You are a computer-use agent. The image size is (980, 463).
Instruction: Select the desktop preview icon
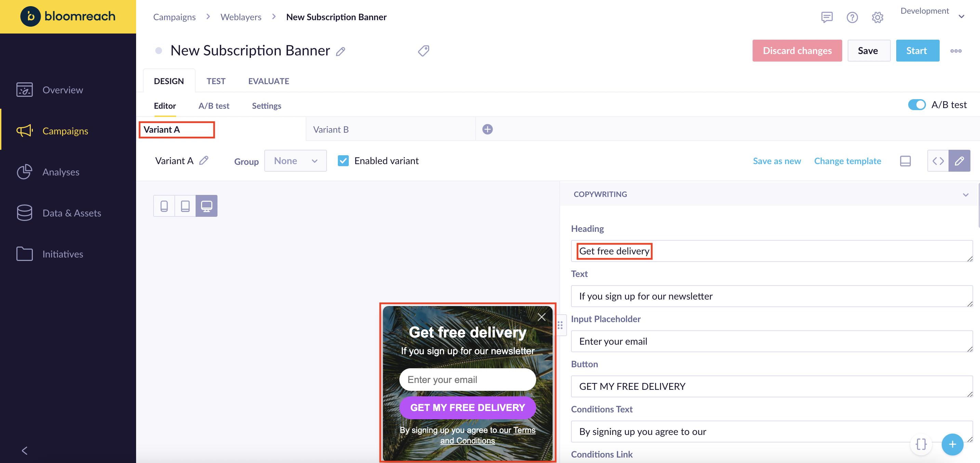click(x=207, y=206)
